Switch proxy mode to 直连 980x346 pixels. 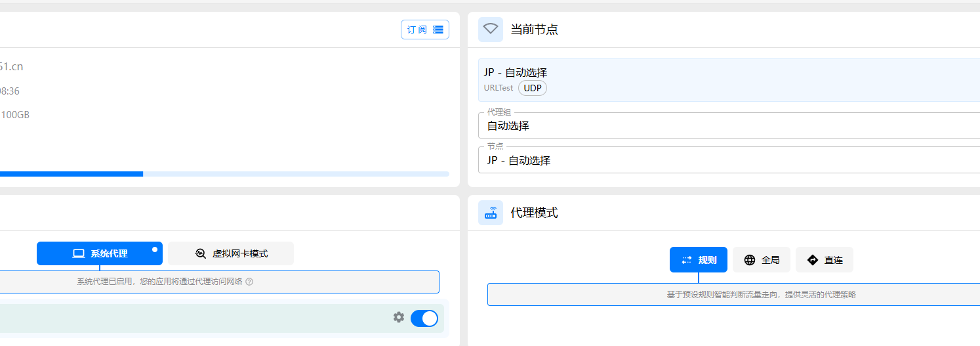(x=825, y=260)
